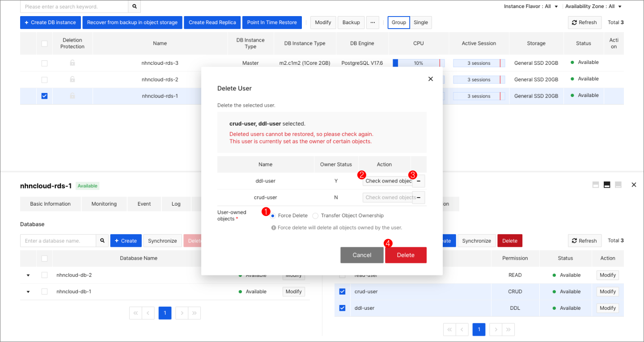Switch to the Monitoring tab

point(104,203)
